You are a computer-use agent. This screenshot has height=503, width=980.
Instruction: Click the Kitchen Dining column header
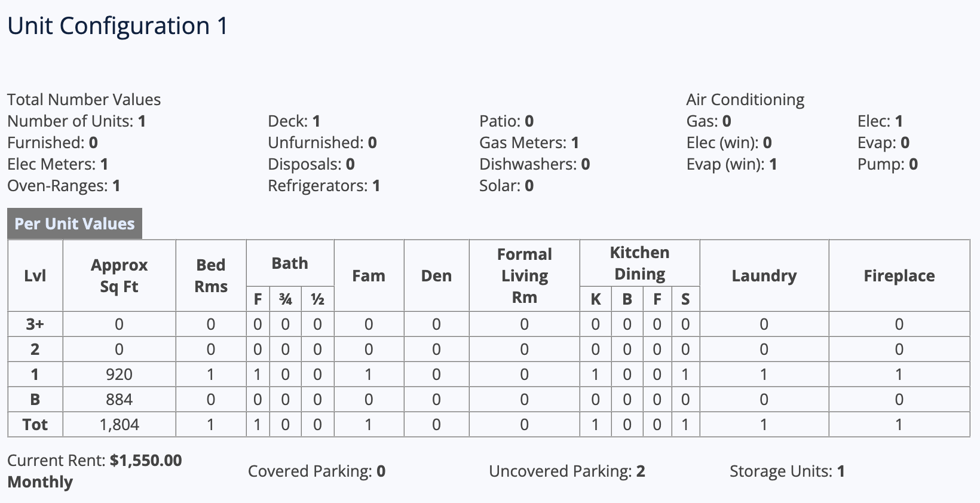(x=639, y=263)
